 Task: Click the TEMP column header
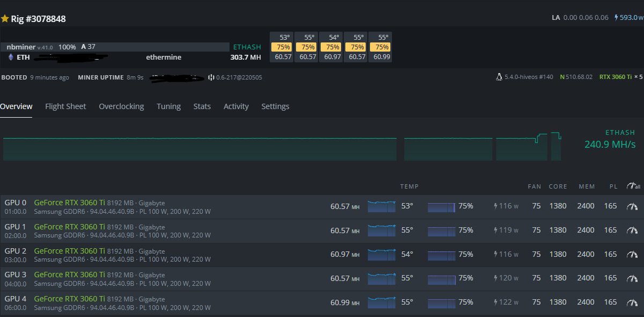tap(409, 186)
